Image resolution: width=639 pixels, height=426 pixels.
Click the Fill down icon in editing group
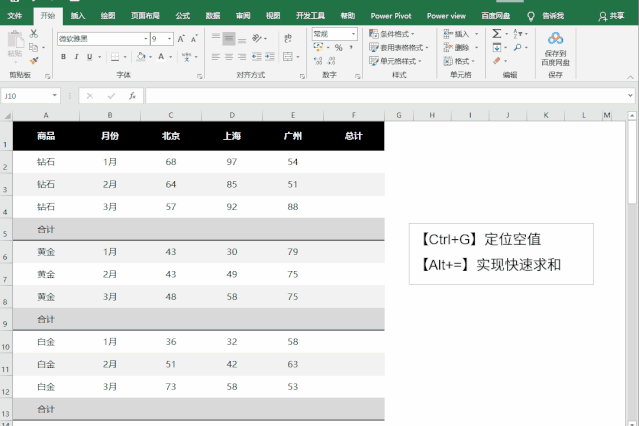(497, 47)
